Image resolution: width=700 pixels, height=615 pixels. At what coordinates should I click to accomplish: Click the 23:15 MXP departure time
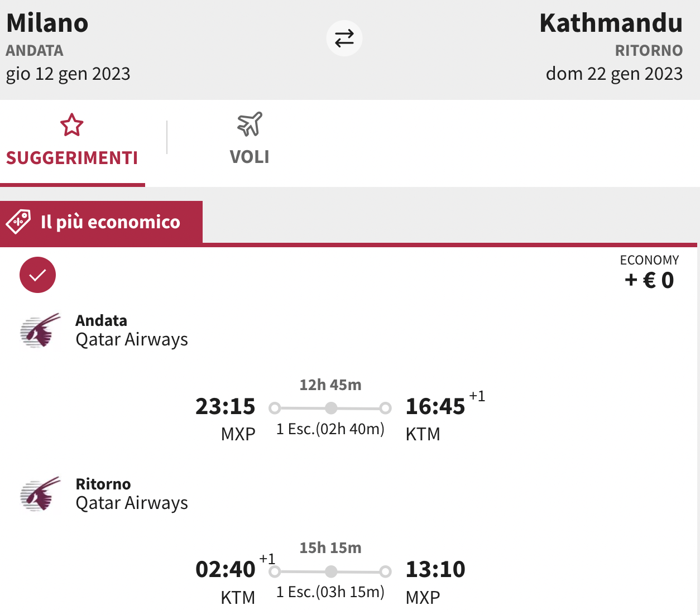(x=226, y=419)
